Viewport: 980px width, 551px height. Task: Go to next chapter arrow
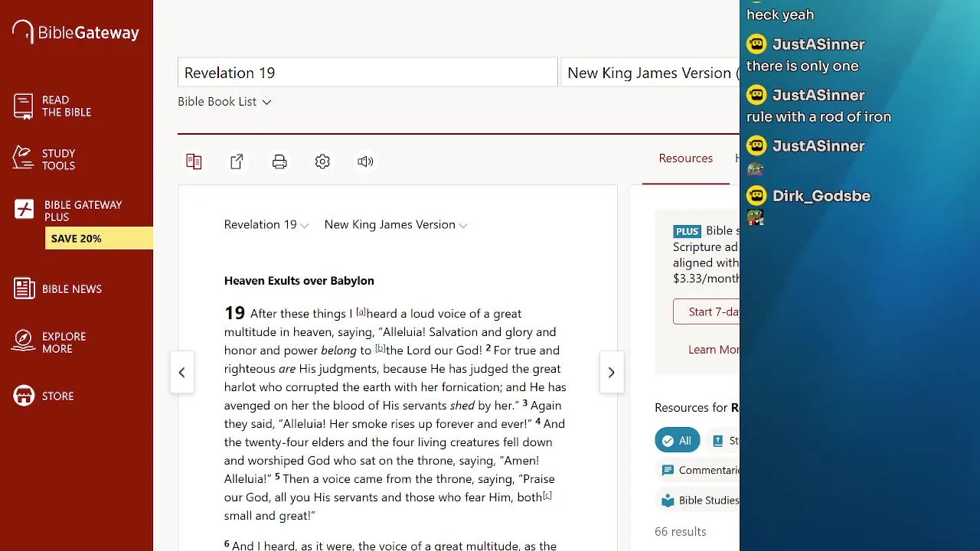click(x=611, y=373)
